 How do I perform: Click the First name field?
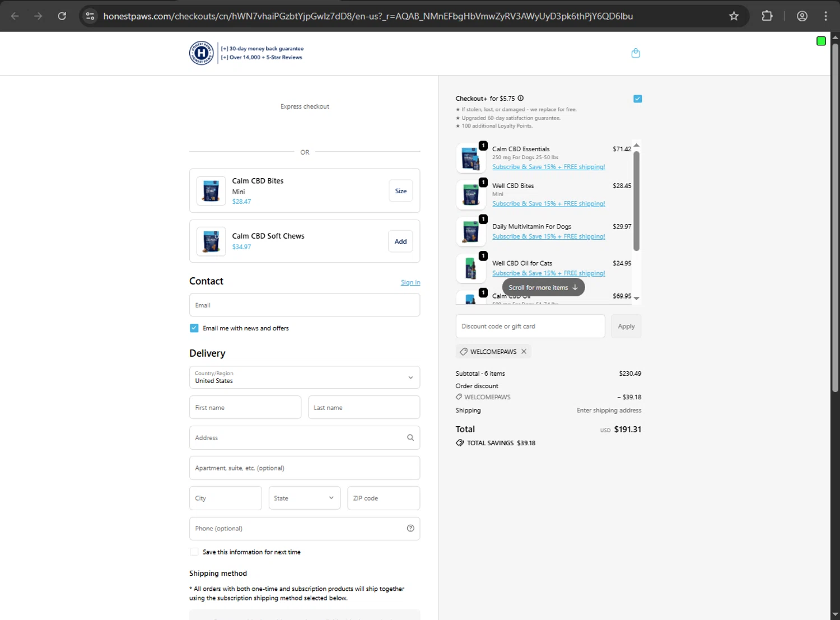coord(245,408)
